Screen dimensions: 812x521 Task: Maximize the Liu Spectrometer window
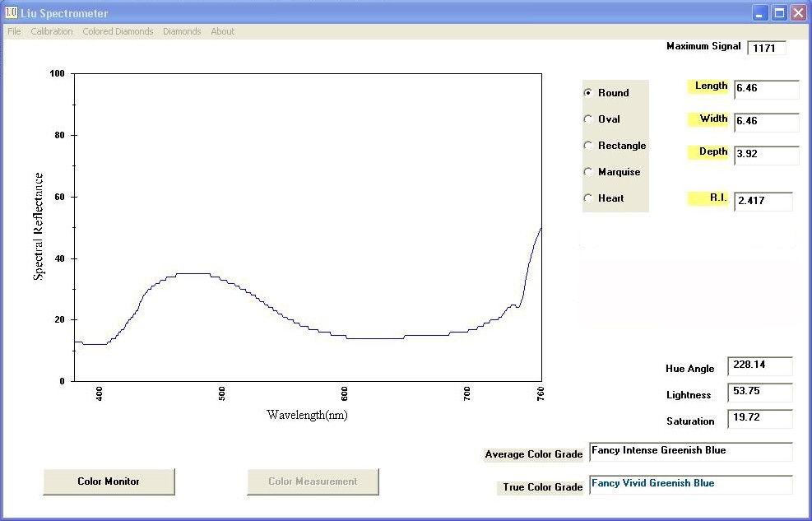point(780,13)
